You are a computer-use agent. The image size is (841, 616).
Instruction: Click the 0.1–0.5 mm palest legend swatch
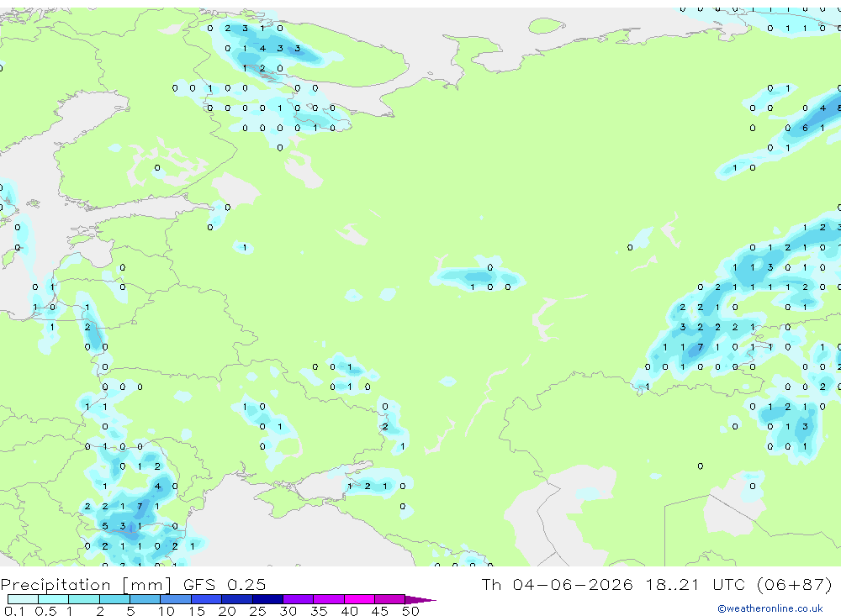tap(23, 599)
